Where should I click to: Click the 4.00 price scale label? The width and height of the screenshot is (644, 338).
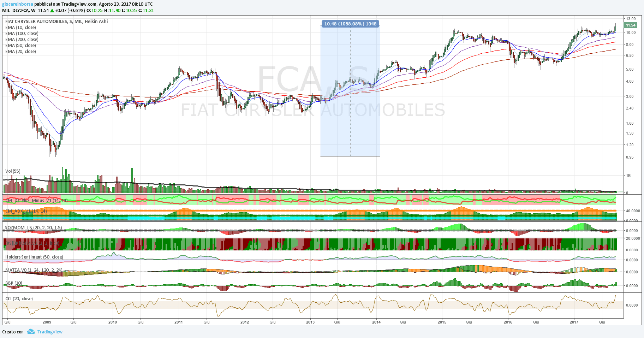point(630,81)
